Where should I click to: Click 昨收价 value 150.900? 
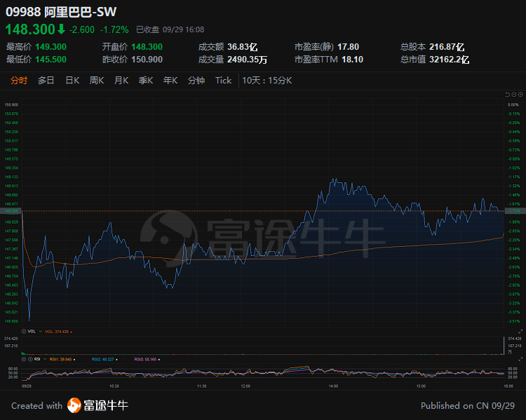pyautogui.click(x=147, y=60)
